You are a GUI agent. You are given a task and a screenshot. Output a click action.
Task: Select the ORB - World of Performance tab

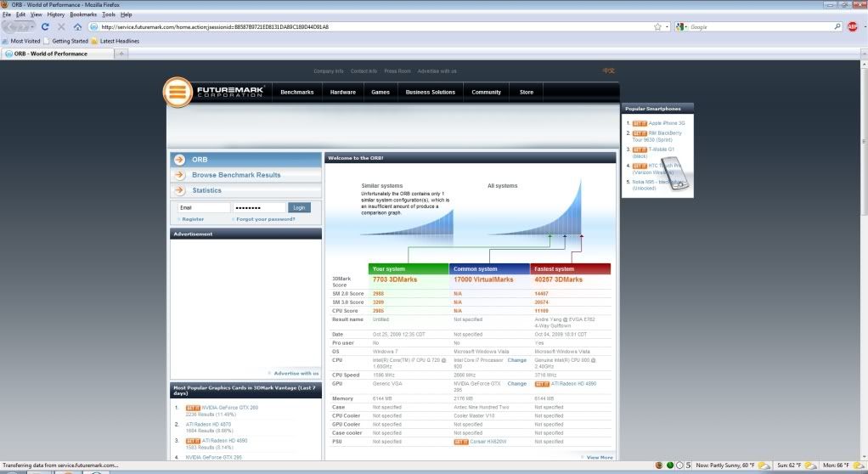[x=57, y=54]
